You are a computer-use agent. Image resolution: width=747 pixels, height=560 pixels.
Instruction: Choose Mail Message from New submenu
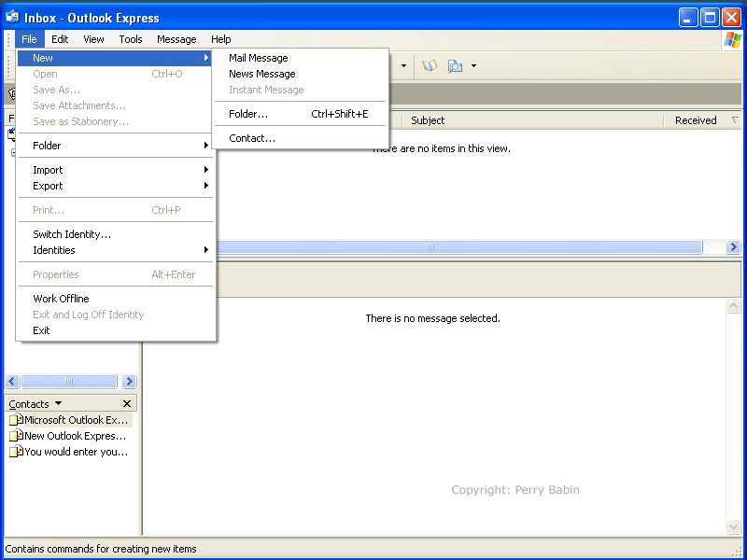(259, 58)
